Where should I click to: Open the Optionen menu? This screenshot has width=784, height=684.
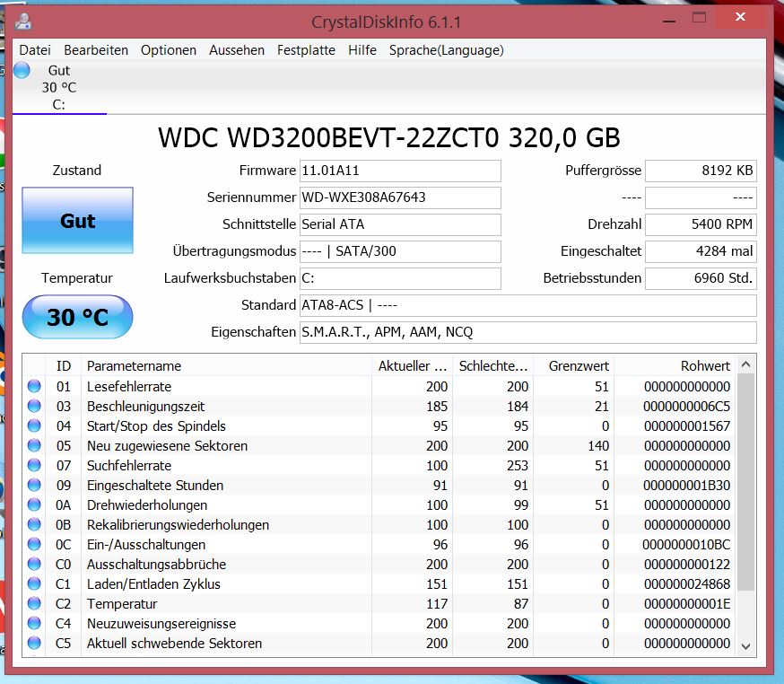pyautogui.click(x=169, y=50)
